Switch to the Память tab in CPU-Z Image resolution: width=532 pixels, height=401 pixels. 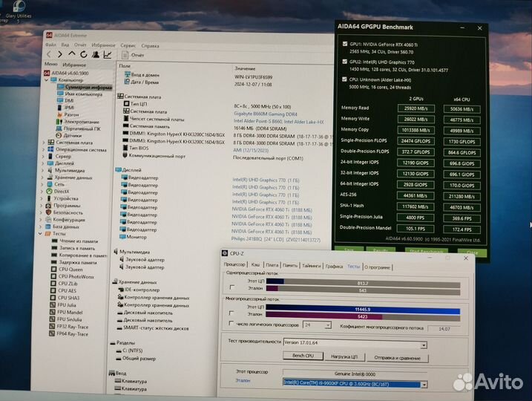(x=290, y=266)
